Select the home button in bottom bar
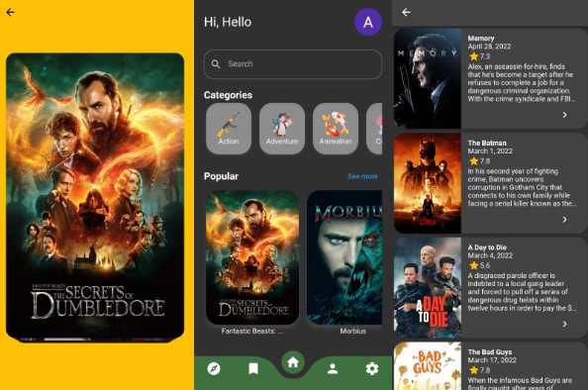This screenshot has width=588, height=390. click(x=293, y=362)
